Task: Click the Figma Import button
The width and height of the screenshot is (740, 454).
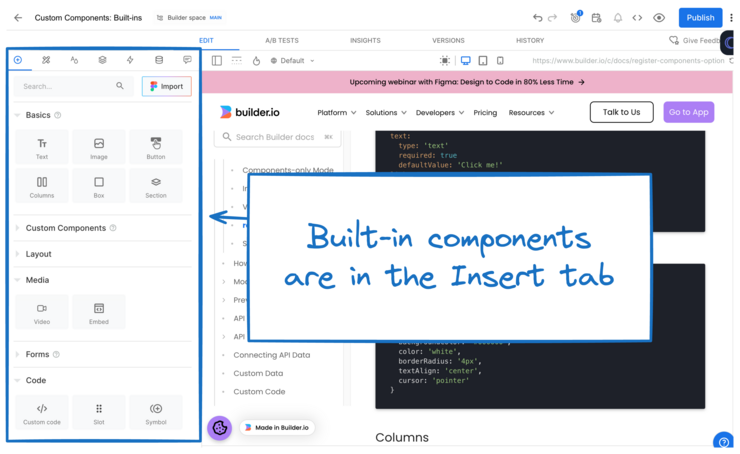Action: coord(166,86)
